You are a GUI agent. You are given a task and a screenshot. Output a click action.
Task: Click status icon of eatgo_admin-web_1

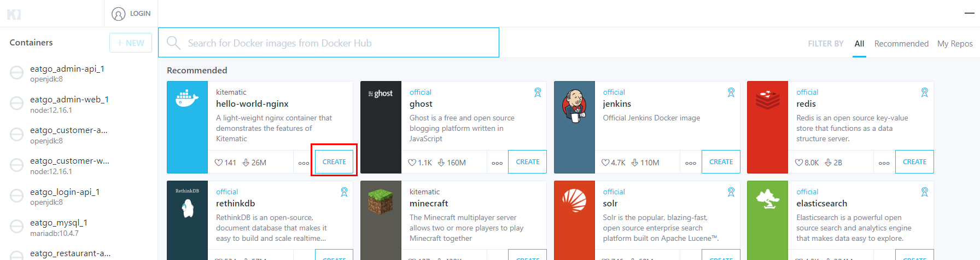pos(17,103)
